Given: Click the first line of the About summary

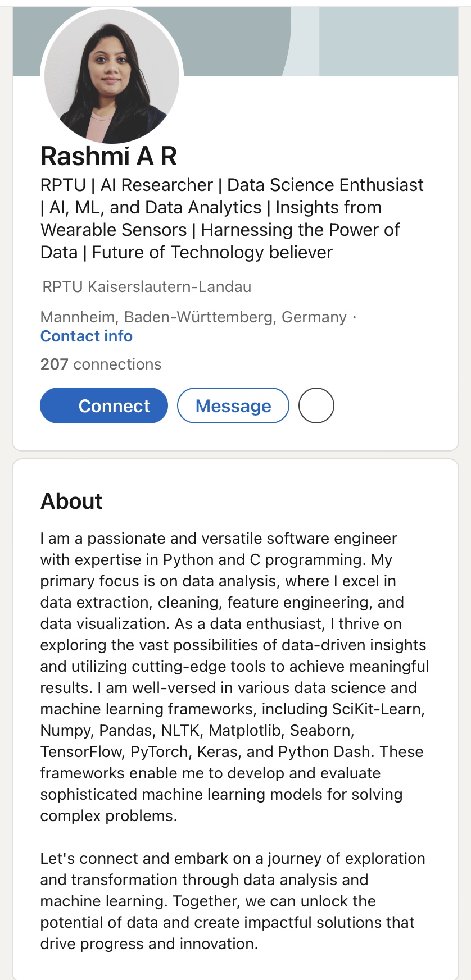Looking at the screenshot, I should 218,538.
